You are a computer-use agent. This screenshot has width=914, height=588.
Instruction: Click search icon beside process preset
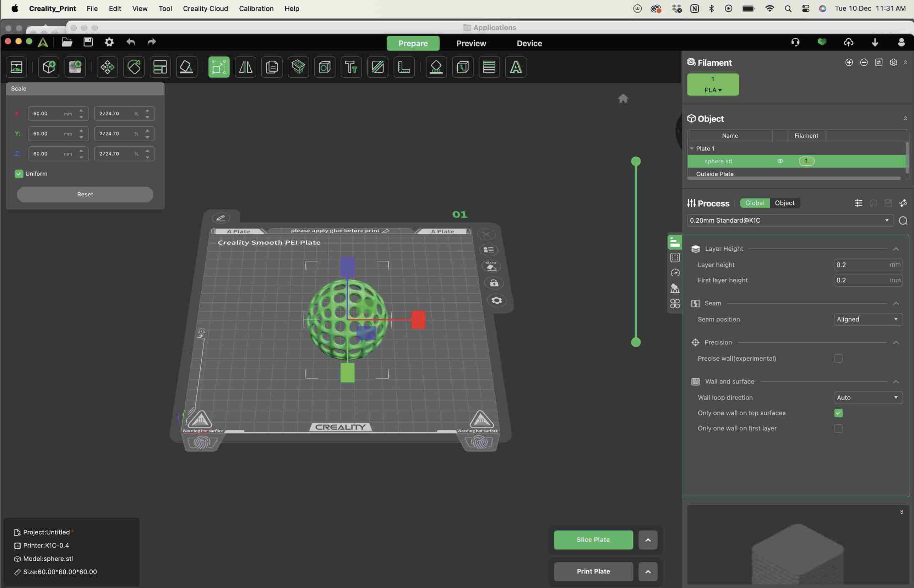click(903, 221)
